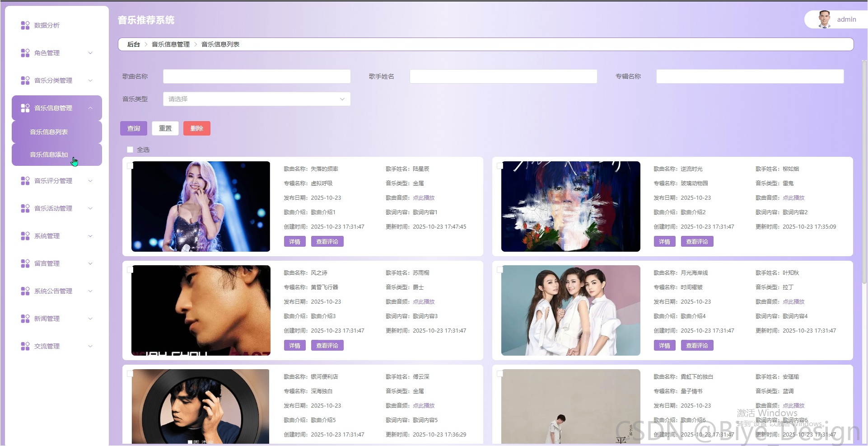Click 点此播放 for the song 月光海岸线
The image size is (868, 446).
click(793, 302)
